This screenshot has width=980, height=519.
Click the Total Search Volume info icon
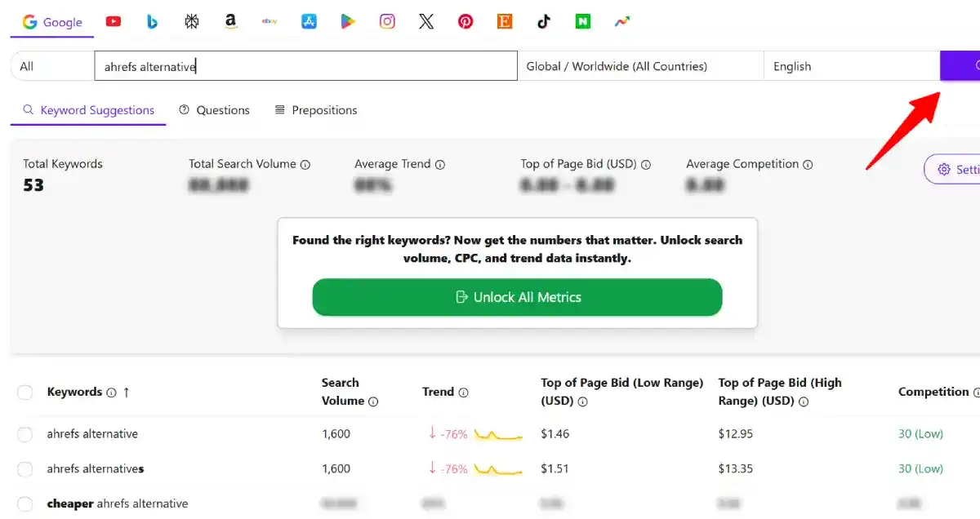(x=305, y=165)
